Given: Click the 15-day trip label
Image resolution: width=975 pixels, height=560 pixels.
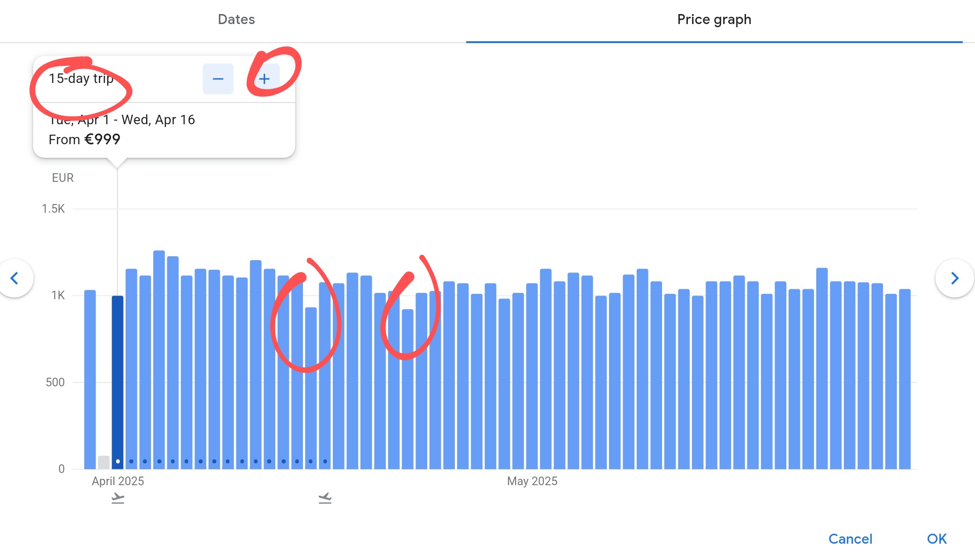Looking at the screenshot, I should point(81,78).
